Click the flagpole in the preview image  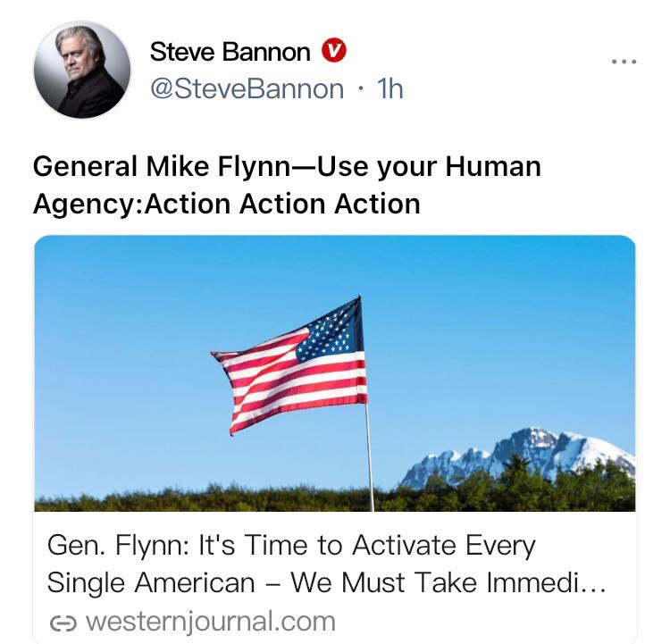[x=369, y=457]
